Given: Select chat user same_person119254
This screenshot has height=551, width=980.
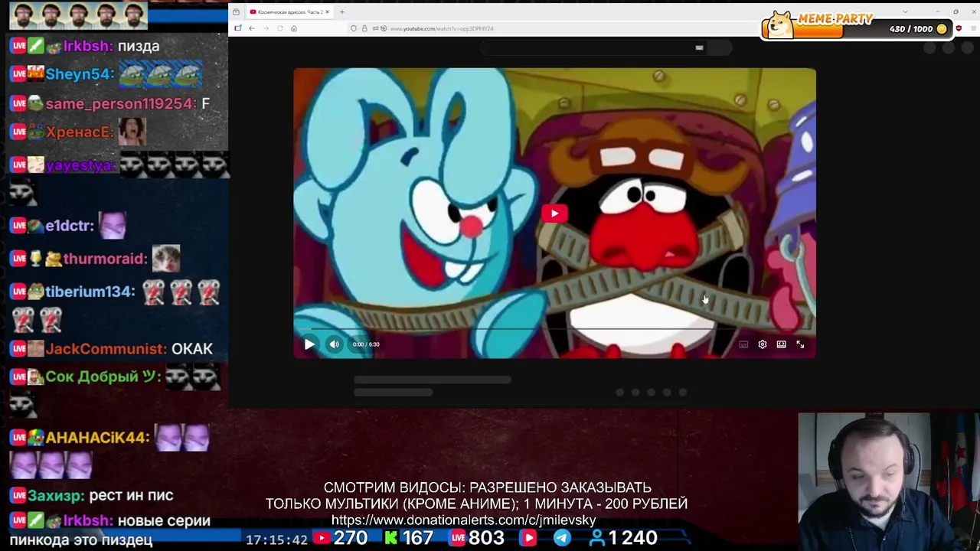Looking at the screenshot, I should tap(120, 103).
